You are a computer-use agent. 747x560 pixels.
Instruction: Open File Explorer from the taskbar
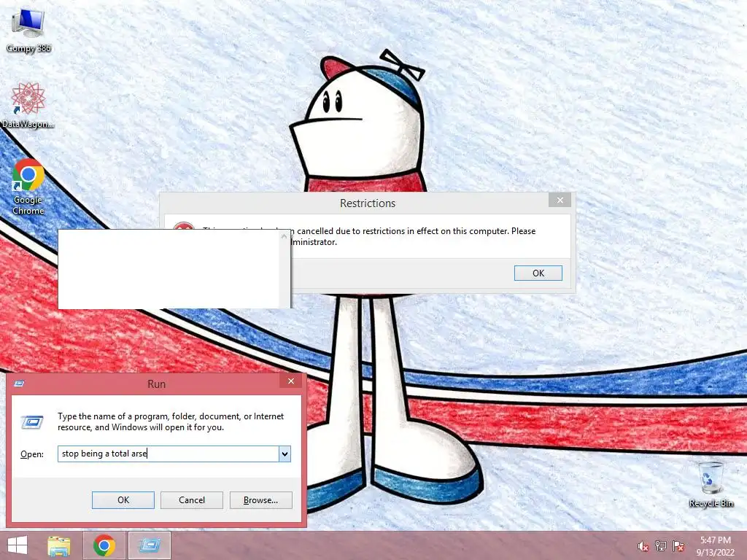pos(59,545)
